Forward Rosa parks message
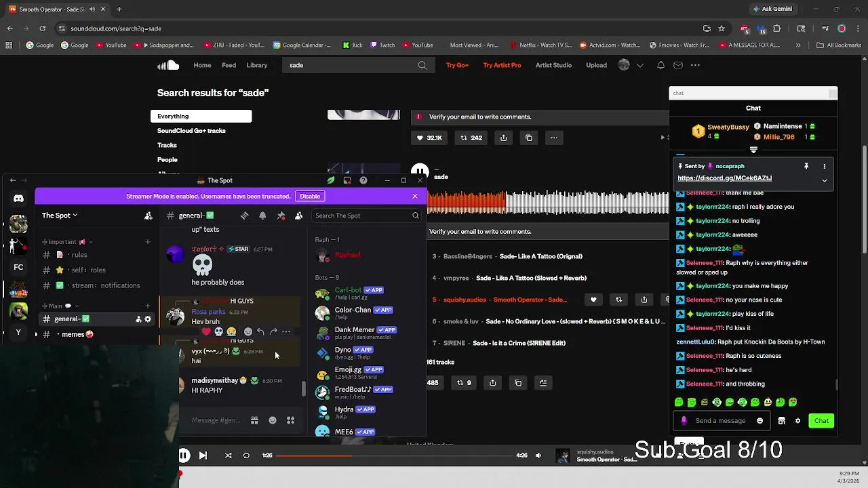 click(273, 331)
